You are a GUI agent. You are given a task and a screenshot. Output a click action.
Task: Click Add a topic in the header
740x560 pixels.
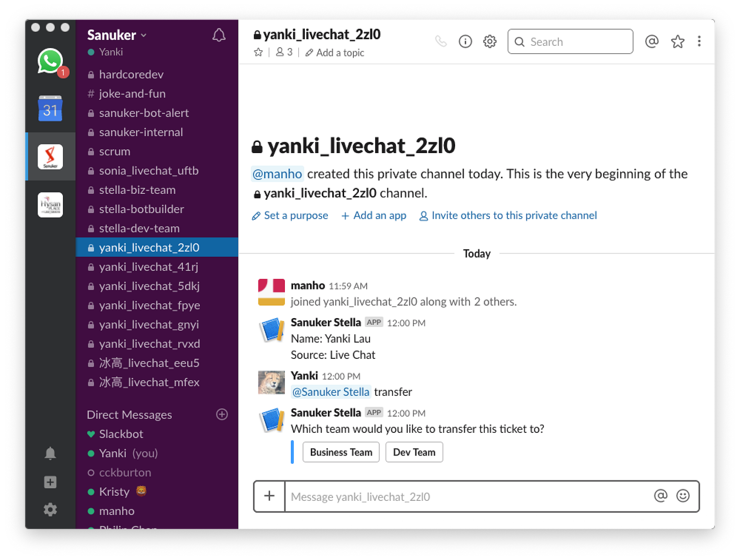click(x=335, y=53)
